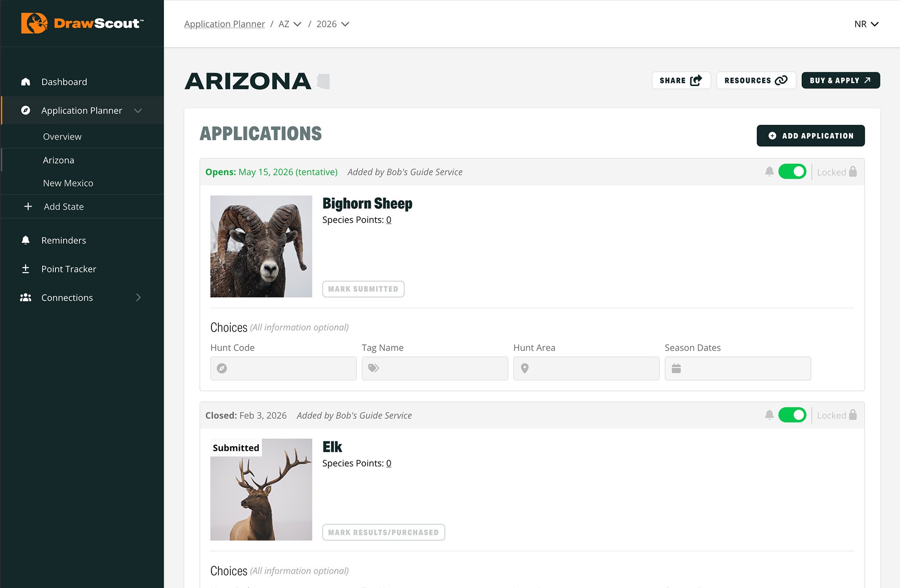Open the Point Tracker

click(x=68, y=269)
